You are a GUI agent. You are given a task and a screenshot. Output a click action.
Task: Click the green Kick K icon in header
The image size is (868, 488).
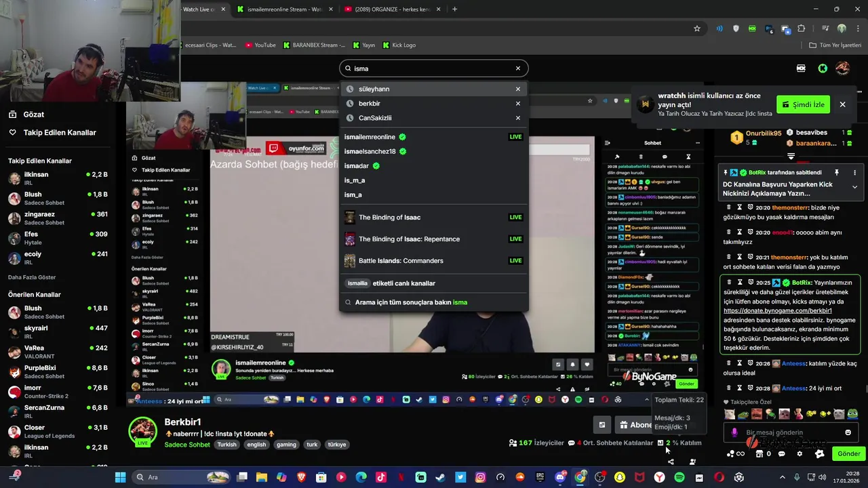point(823,68)
